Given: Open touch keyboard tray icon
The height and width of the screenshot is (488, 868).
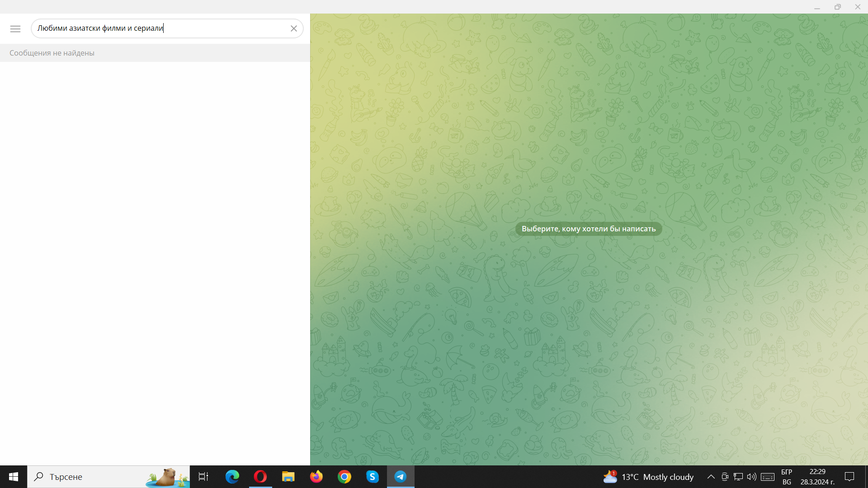Looking at the screenshot, I should coord(768,477).
